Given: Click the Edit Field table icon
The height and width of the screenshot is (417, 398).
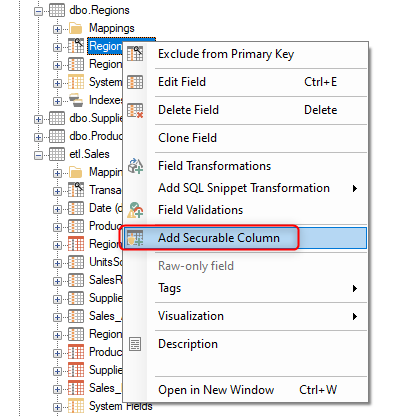Looking at the screenshot, I should tap(135, 82).
